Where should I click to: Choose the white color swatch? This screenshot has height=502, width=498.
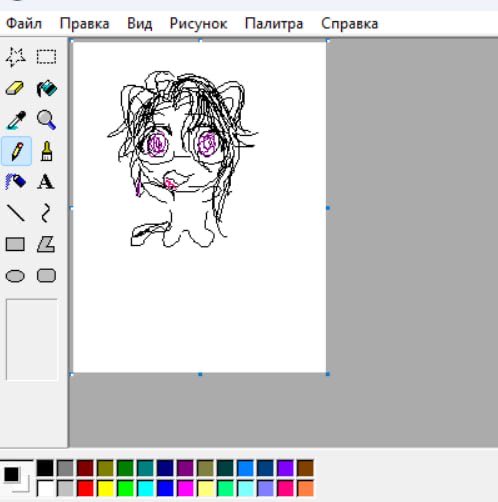pos(45,488)
